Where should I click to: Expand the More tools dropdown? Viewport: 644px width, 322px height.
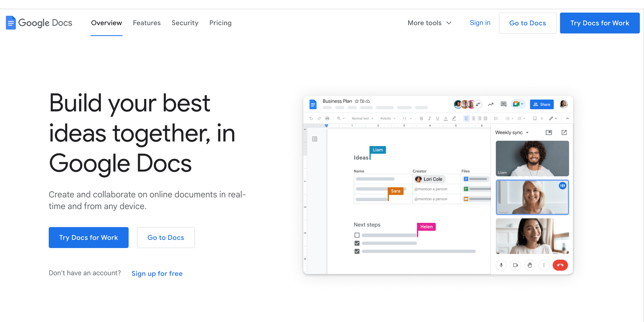pyautogui.click(x=430, y=23)
